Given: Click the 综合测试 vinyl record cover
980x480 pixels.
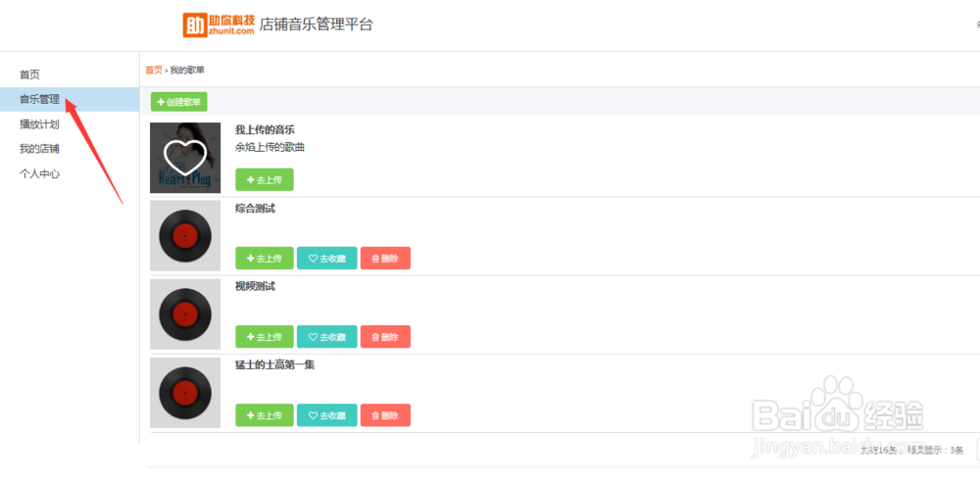Looking at the screenshot, I should pyautogui.click(x=185, y=236).
